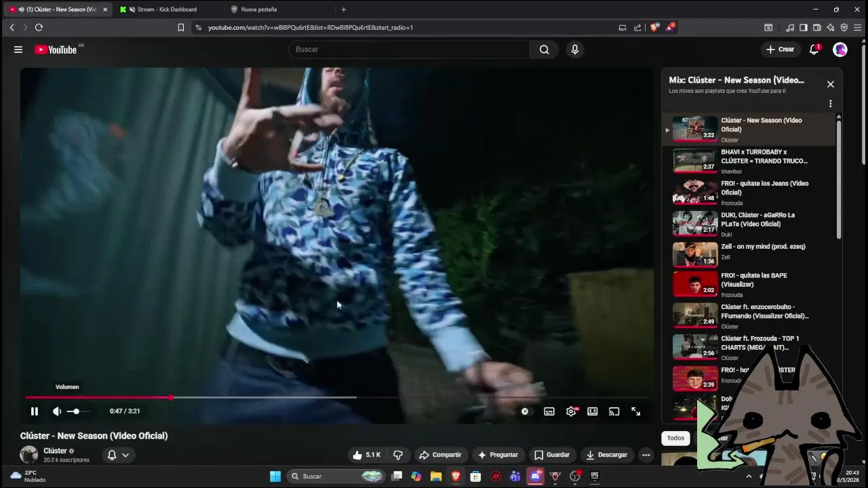Open Discord from the taskbar
The width and height of the screenshot is (868, 488).
[x=536, y=476]
